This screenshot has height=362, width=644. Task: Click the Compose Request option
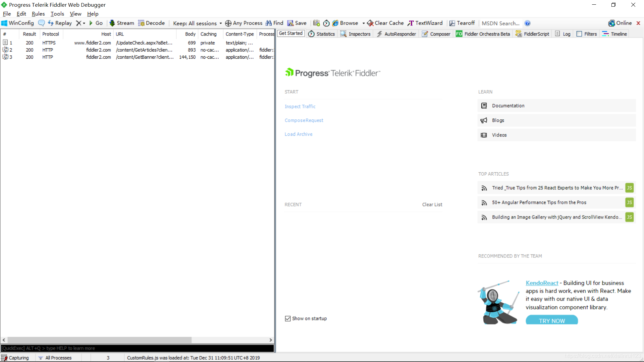(x=304, y=120)
